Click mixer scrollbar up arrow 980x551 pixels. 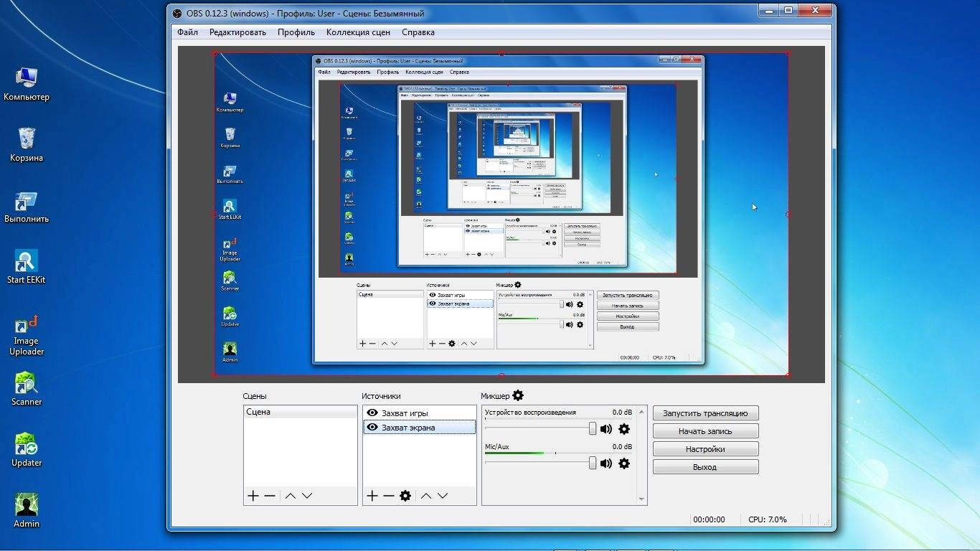[x=641, y=411]
